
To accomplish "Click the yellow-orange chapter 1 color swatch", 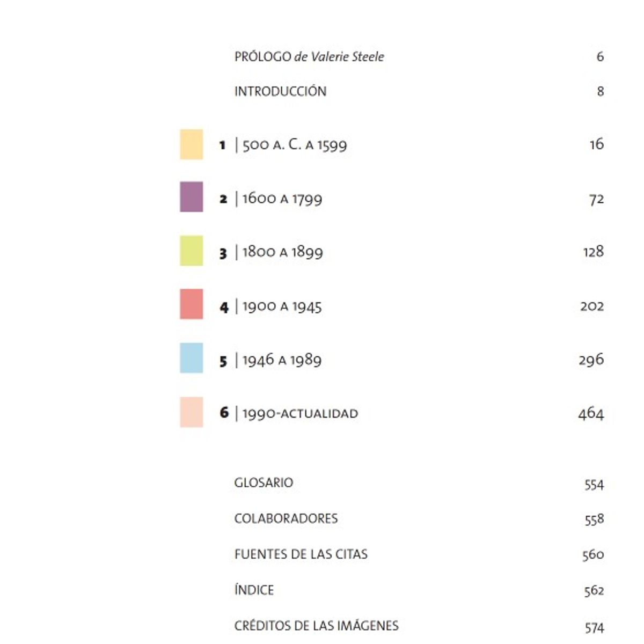I will tap(192, 144).
